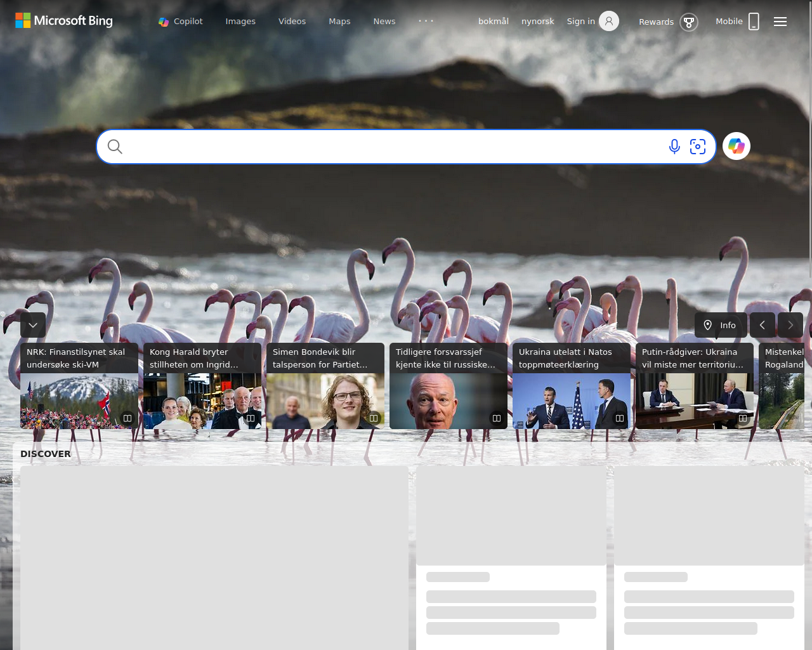Screen dimensions: 812x650
Task: Click the Microsoft Bing logo
Action: (64, 21)
